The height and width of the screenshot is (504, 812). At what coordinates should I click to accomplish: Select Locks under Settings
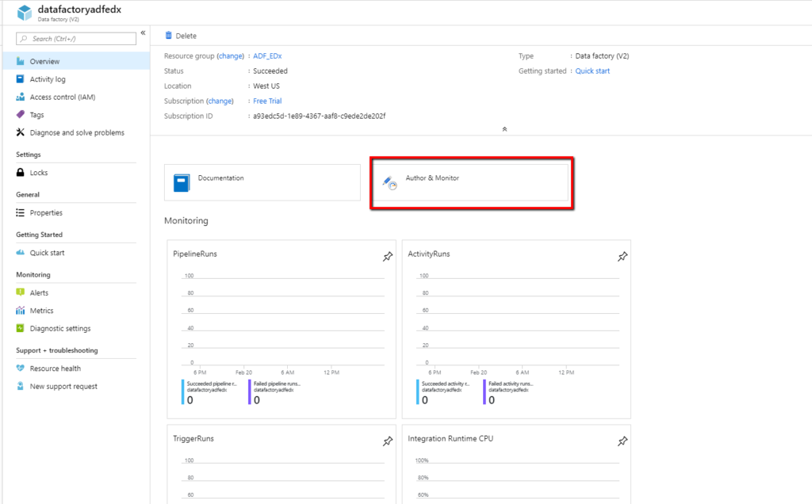pyautogui.click(x=39, y=173)
